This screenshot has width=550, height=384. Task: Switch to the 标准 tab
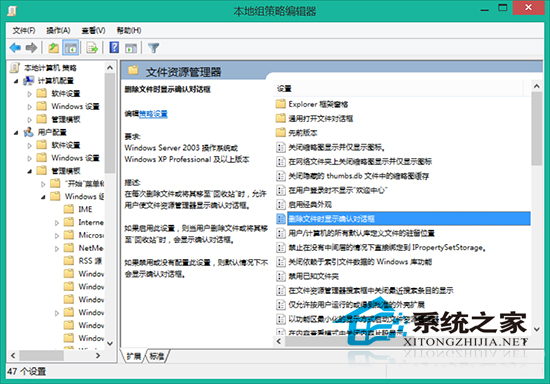click(157, 356)
